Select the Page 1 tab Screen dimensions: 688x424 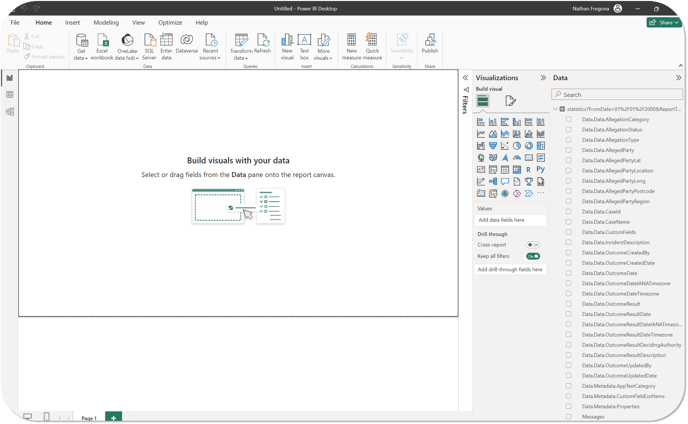coord(89,418)
